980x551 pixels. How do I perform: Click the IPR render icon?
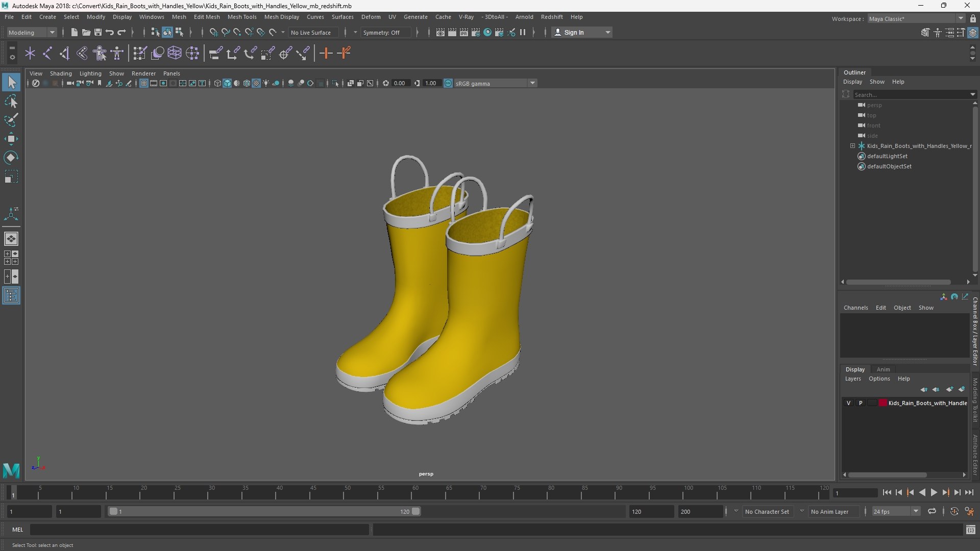click(463, 32)
